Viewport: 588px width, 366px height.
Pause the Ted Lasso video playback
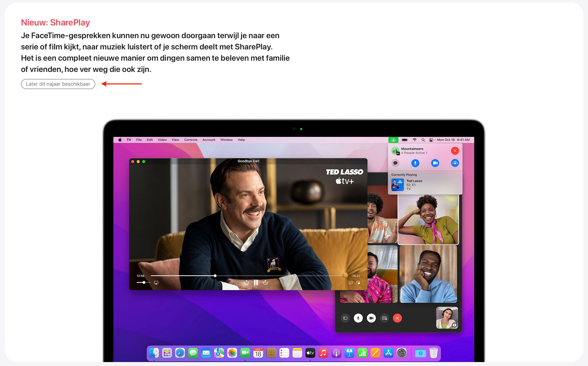pos(256,282)
